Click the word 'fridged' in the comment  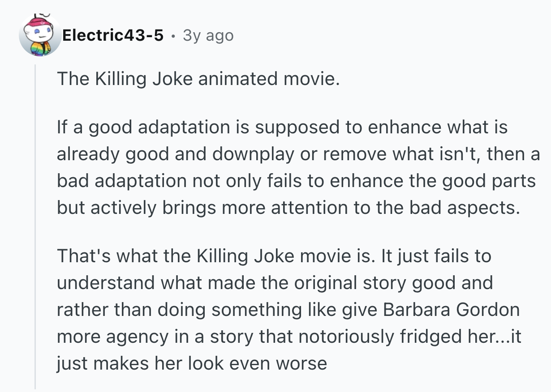point(435,336)
